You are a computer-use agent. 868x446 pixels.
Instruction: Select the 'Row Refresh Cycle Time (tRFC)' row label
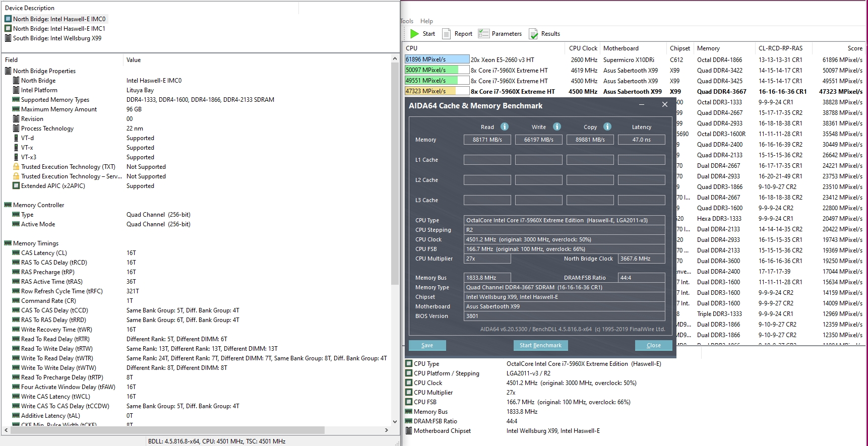[62, 291]
